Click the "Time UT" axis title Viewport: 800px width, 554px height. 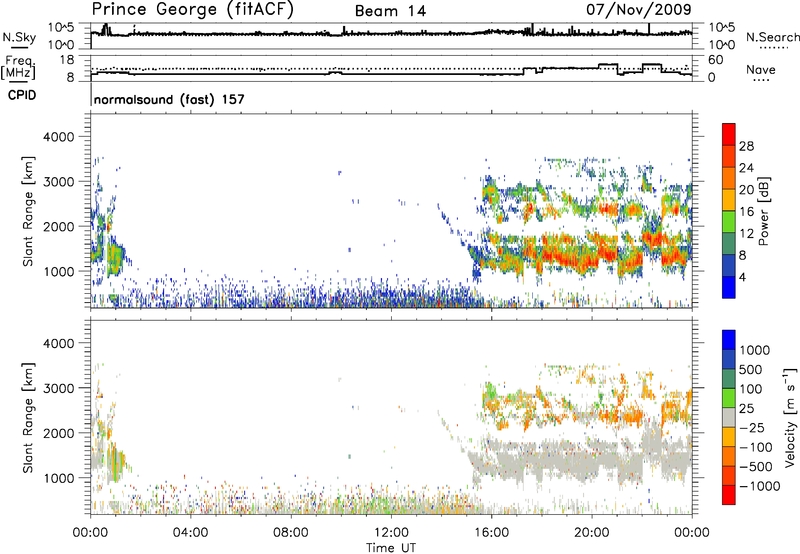click(x=391, y=548)
